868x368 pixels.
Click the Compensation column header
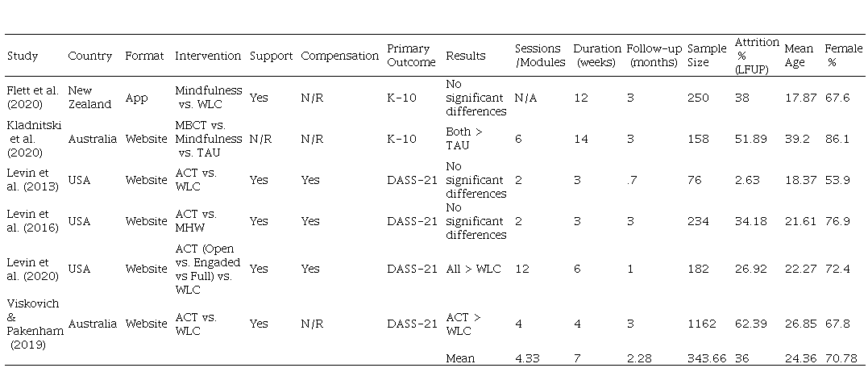[339, 56]
